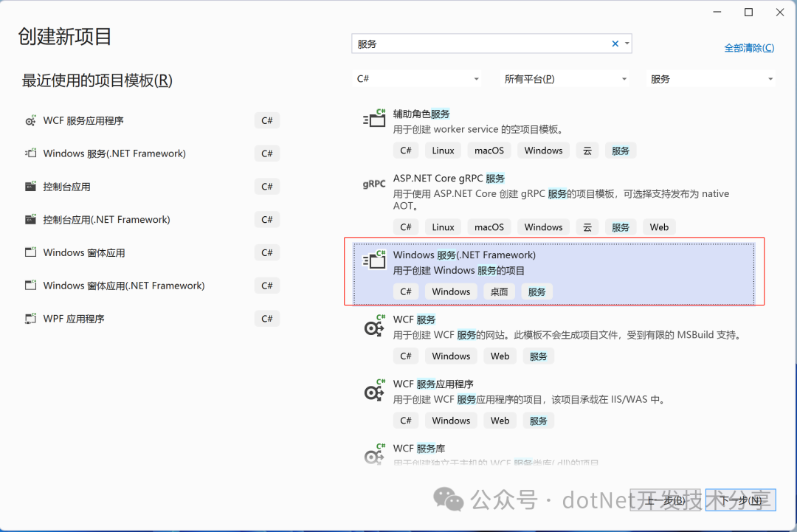Select Windows 窗体应用(.NET Framework) recent template
The width and height of the screenshot is (797, 532).
(x=124, y=286)
